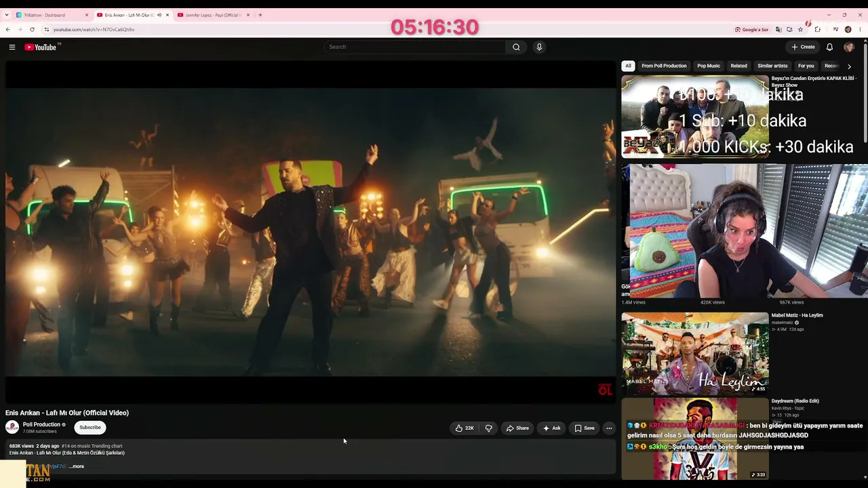The width and height of the screenshot is (868, 488).
Task: Open the 'Daydream (Radio Edit)' title
Action: [795, 401]
